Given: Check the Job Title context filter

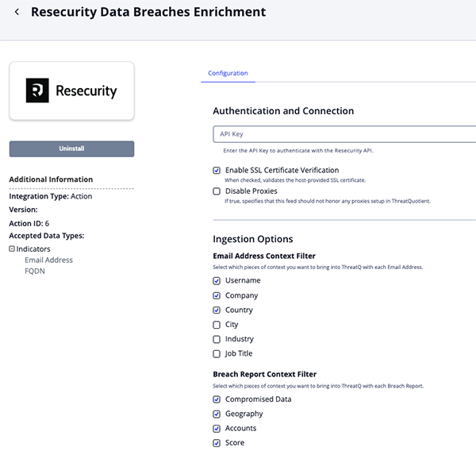Looking at the screenshot, I should pos(217,353).
